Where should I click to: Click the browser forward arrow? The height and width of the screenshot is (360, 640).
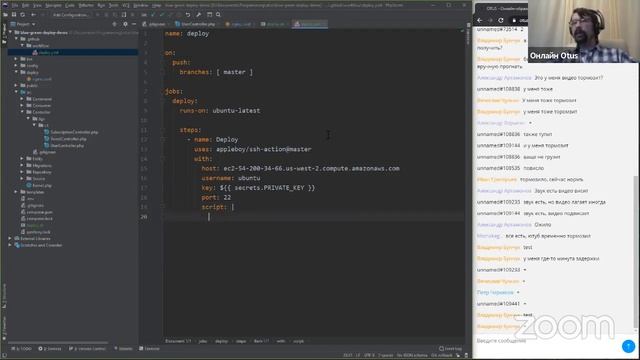(x=490, y=20)
